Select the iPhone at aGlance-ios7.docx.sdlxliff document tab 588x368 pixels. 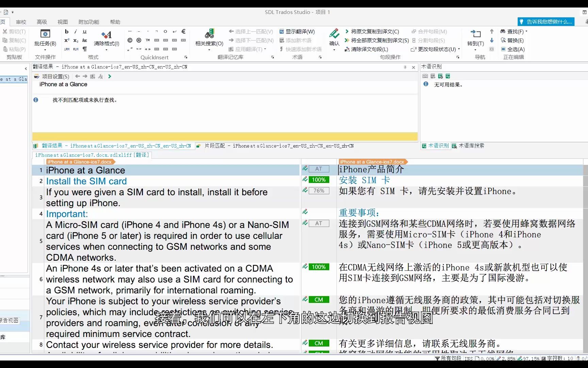[x=92, y=155]
